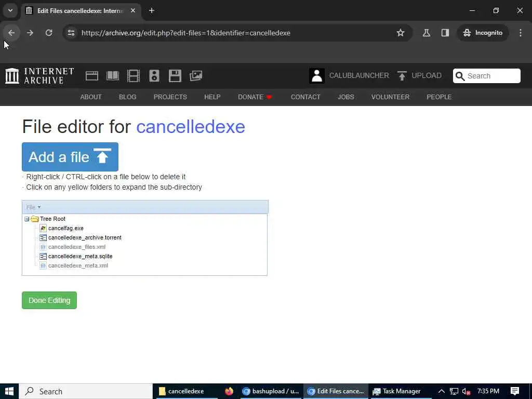Image resolution: width=532 pixels, height=399 pixels.
Task: Open the notification center icon
Action: (515, 391)
